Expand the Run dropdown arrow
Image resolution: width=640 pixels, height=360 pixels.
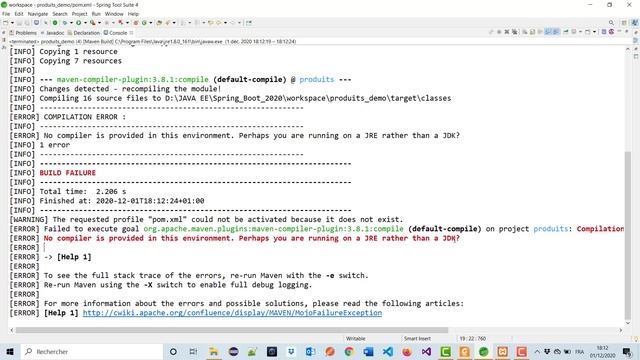pyautogui.click(x=85, y=23)
